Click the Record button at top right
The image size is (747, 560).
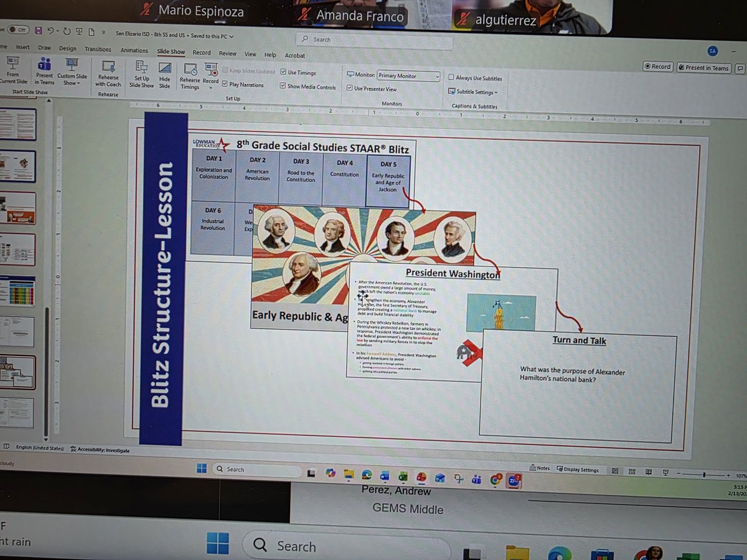click(657, 67)
